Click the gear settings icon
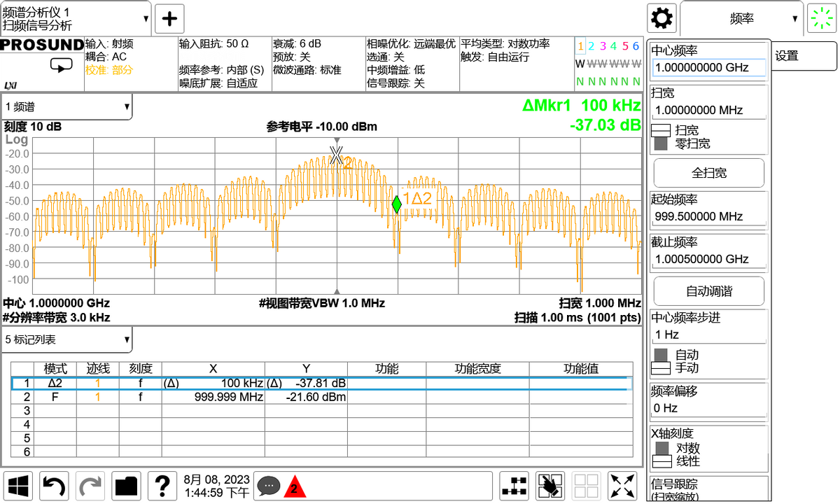 (661, 19)
